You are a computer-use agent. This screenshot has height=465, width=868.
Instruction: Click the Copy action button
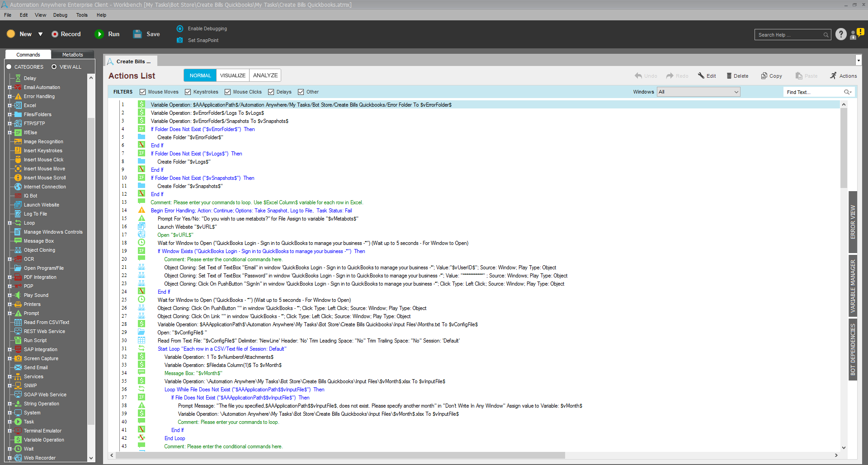[771, 76]
